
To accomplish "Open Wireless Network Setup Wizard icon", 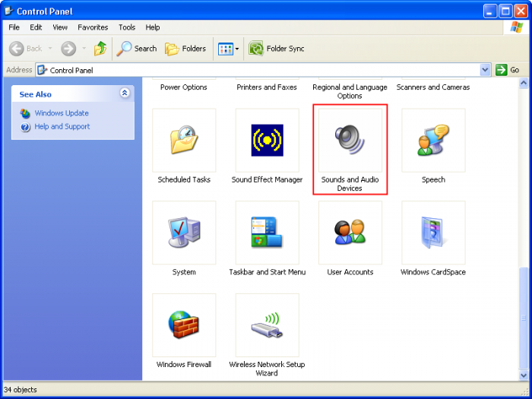I will coord(267,325).
